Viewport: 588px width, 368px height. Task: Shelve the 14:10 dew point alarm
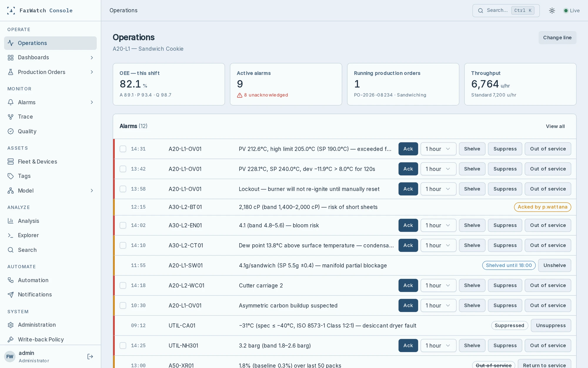(472, 246)
